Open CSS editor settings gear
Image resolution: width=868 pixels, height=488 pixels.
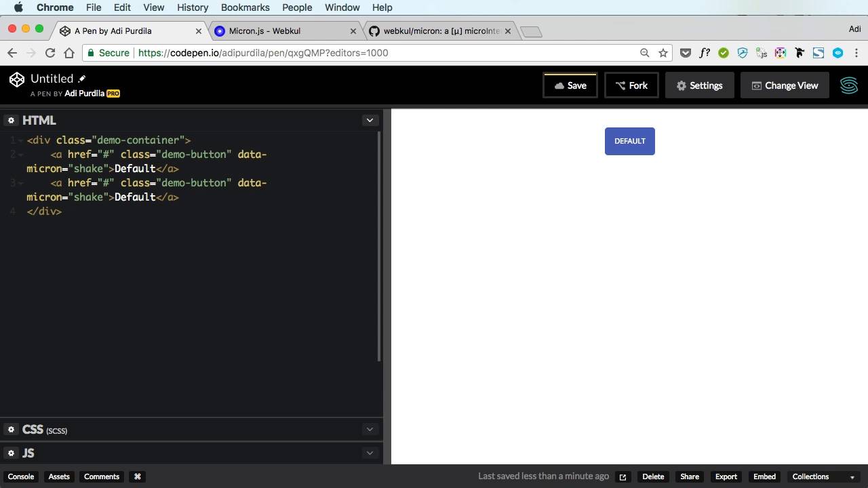pos(11,429)
